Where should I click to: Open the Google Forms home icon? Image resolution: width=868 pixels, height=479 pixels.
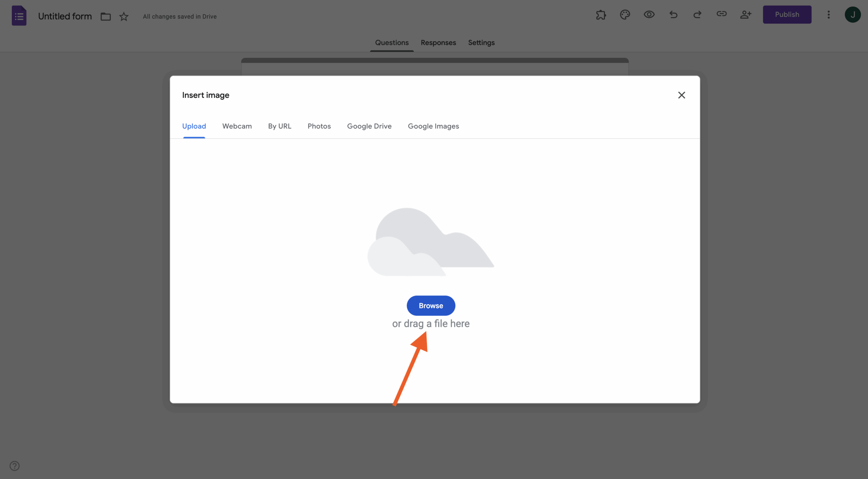[x=19, y=15]
